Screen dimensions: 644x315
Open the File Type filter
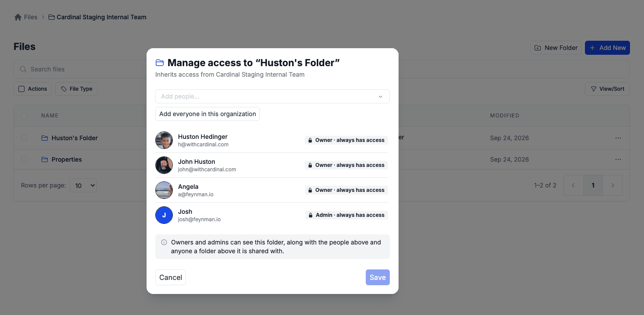click(77, 89)
